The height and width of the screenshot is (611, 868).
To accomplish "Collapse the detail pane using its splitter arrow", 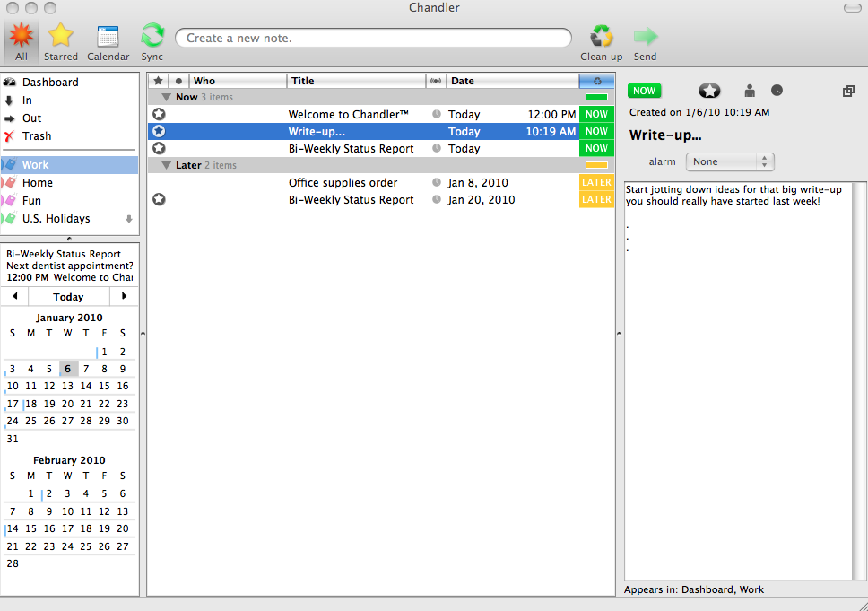I will pyautogui.click(x=619, y=334).
